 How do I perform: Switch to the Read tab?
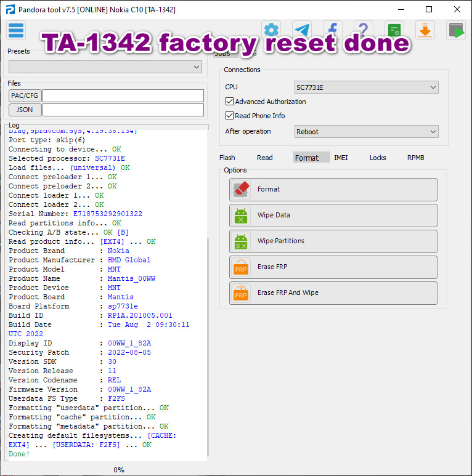click(x=265, y=158)
